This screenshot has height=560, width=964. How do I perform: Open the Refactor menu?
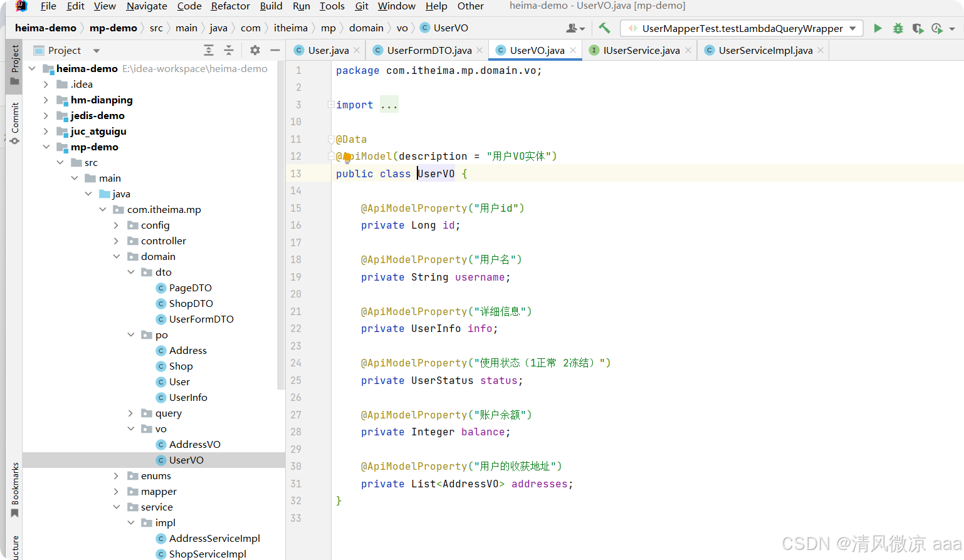coord(230,6)
